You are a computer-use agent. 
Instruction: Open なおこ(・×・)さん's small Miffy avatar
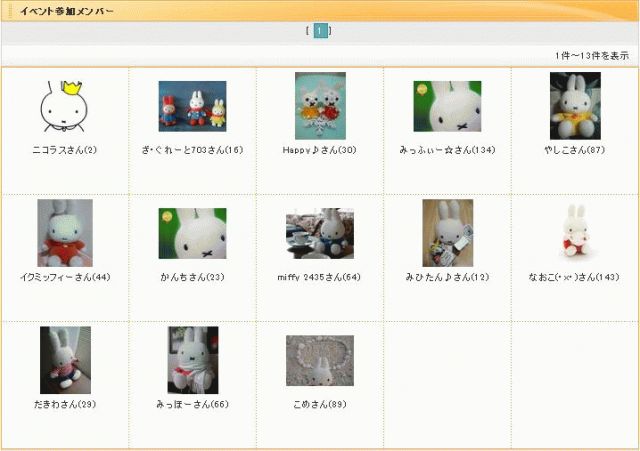click(x=575, y=231)
